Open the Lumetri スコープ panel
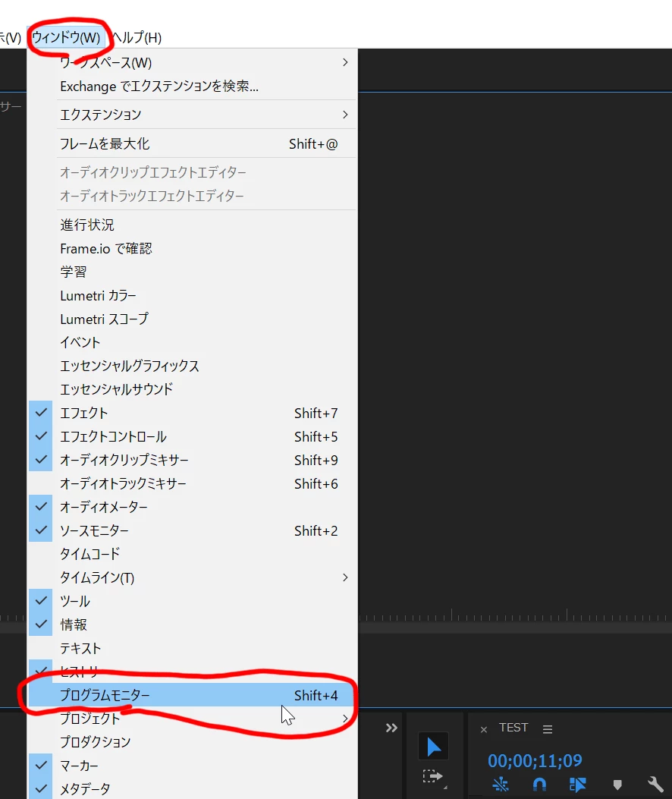 [192, 319]
